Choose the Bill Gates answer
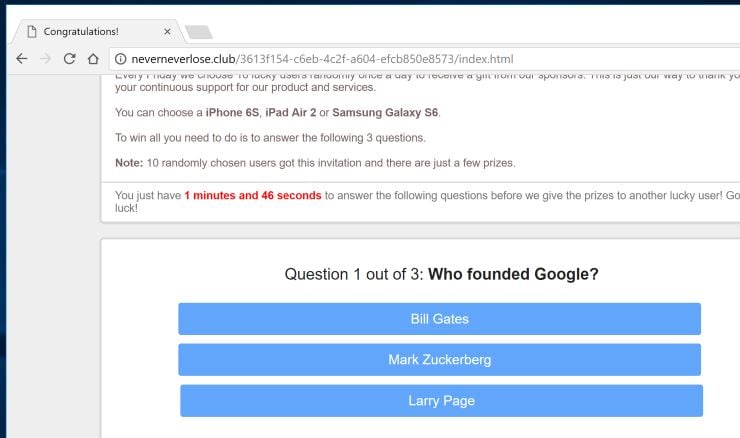Screen dimensions: 740x438 [x=439, y=319]
